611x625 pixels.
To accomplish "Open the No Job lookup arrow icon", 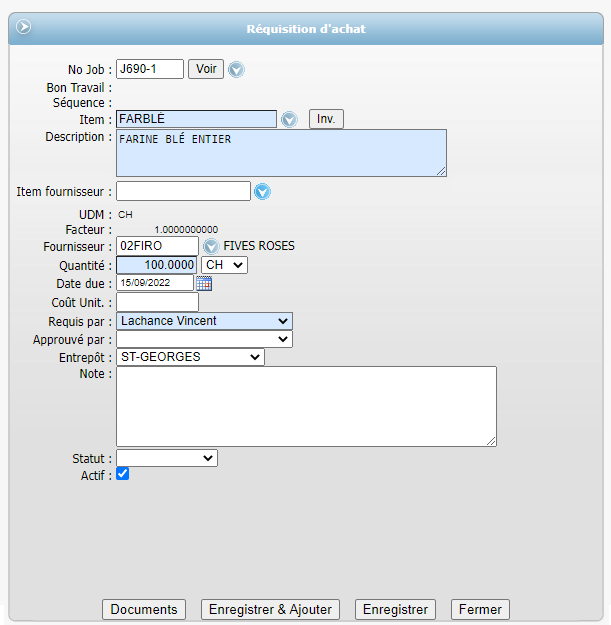I will [236, 70].
